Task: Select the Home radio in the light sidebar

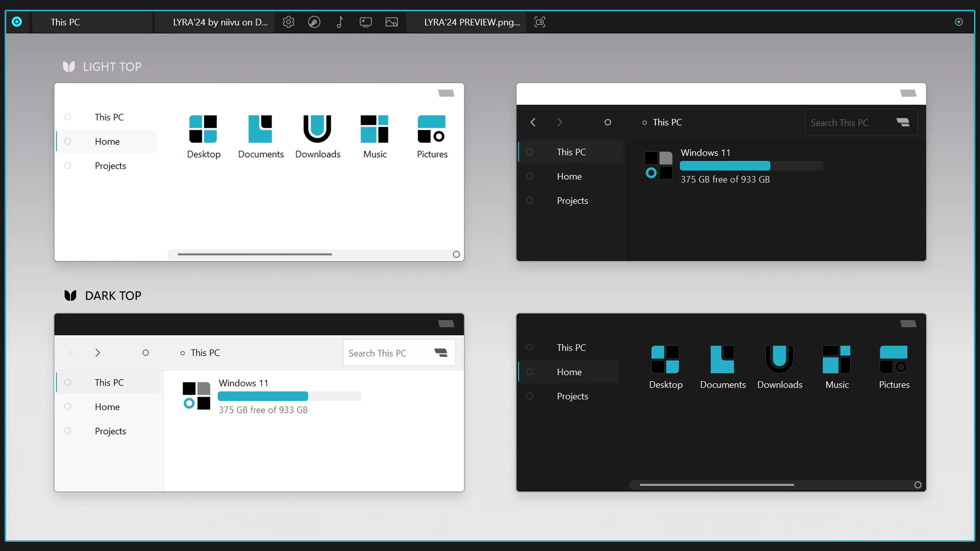Action: tap(68, 141)
